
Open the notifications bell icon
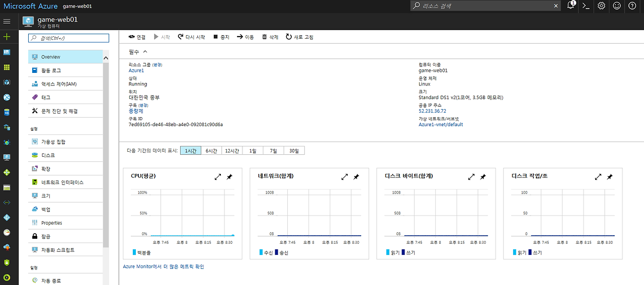[x=571, y=6]
